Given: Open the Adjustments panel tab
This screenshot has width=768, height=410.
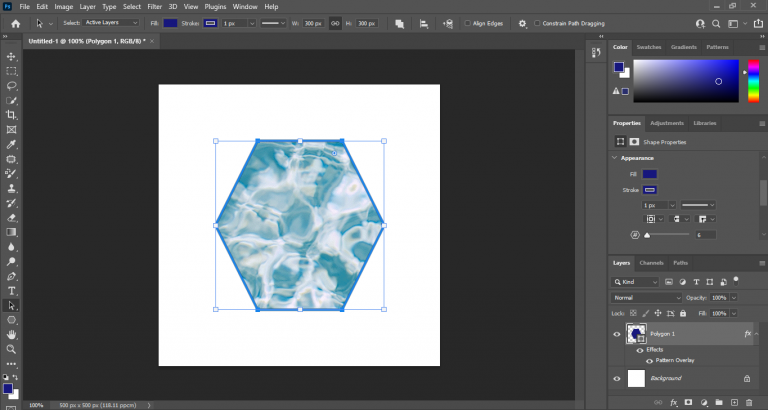Looking at the screenshot, I should point(666,123).
